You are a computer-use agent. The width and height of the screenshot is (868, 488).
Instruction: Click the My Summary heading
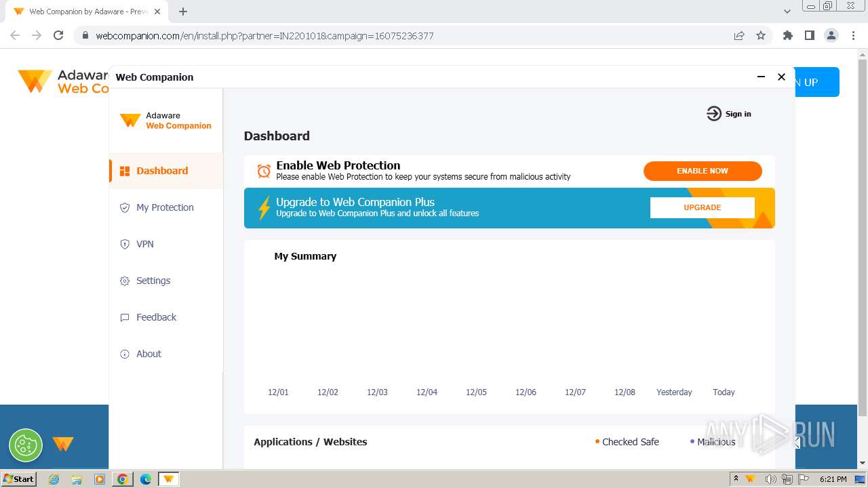tap(305, 256)
